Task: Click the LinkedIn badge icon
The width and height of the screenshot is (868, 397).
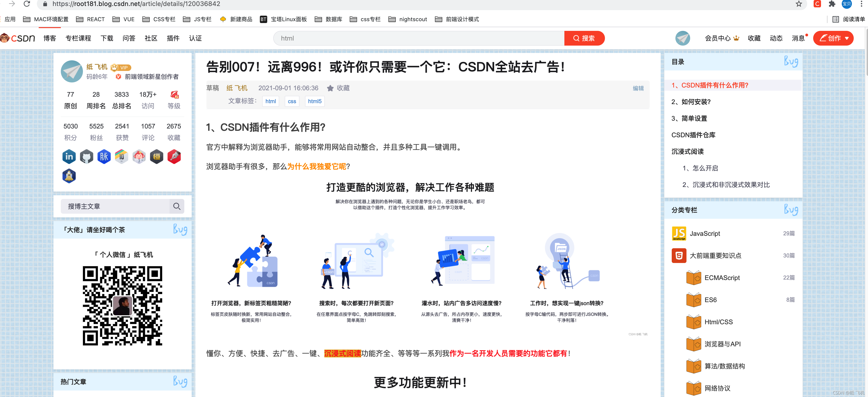Action: click(69, 157)
